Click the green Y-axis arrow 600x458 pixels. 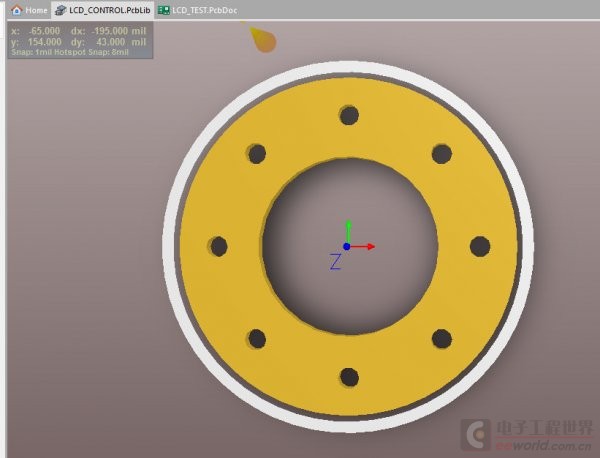click(x=348, y=231)
